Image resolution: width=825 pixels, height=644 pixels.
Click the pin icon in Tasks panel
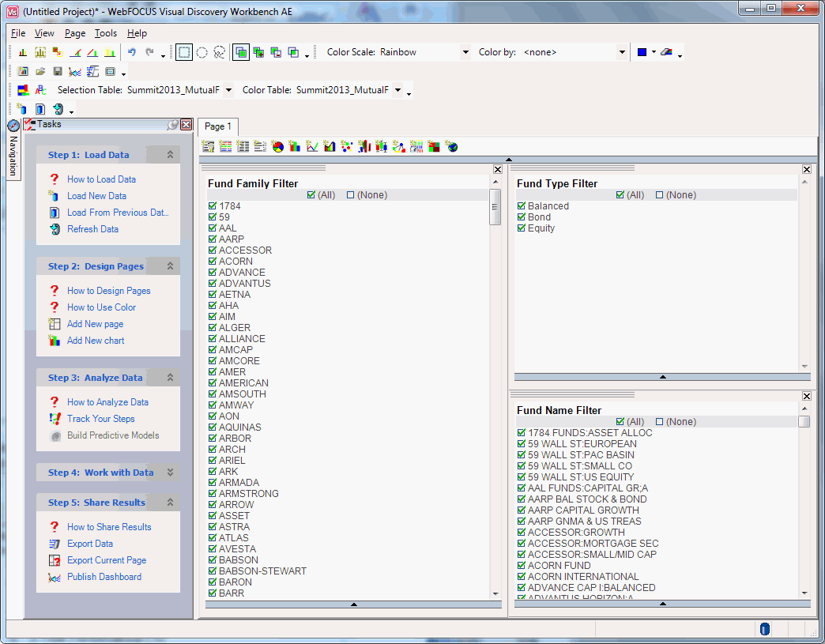pos(172,125)
